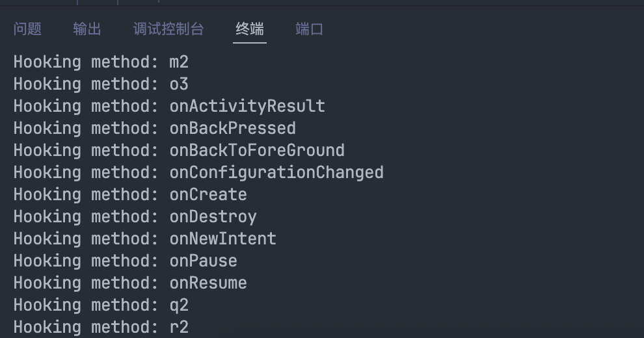Click onDestroy in the terminal output

[x=213, y=216]
